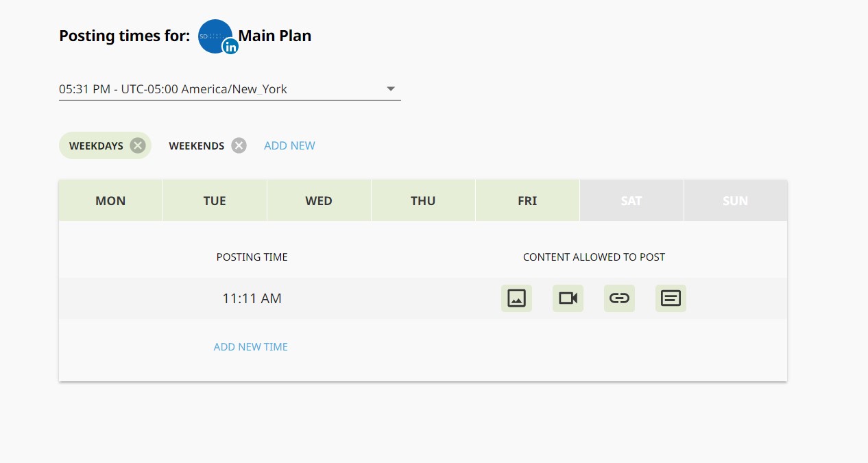Toggle WED day in schedule

tap(319, 200)
